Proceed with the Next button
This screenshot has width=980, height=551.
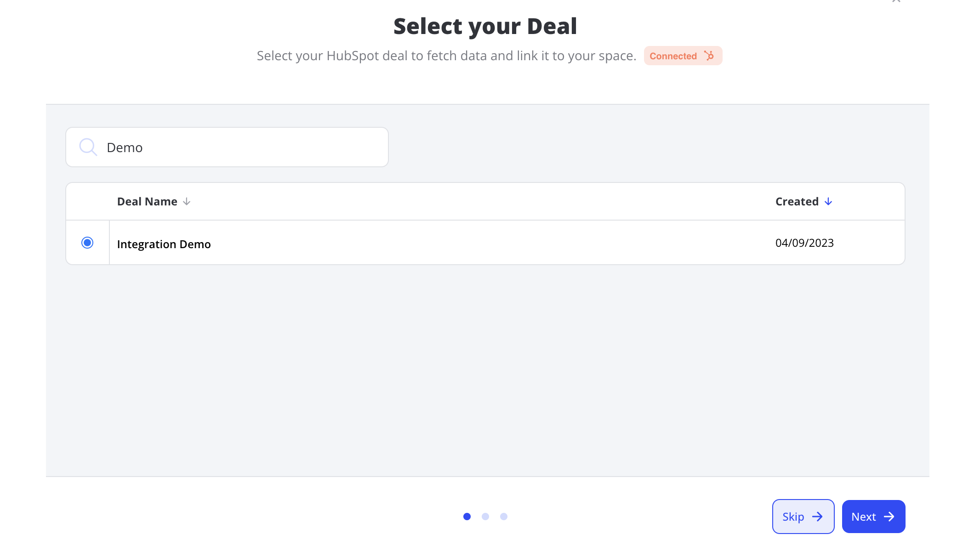(x=873, y=517)
